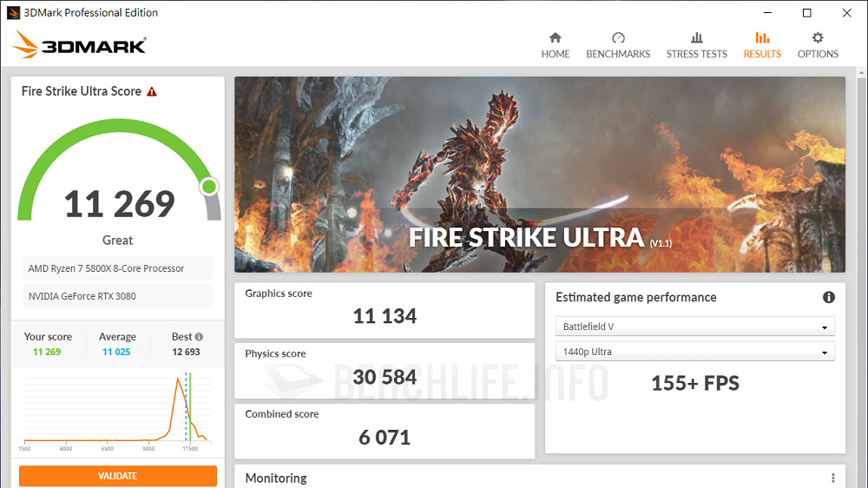The height and width of the screenshot is (488, 868).
Task: Click the score distribution chart
Action: click(117, 408)
